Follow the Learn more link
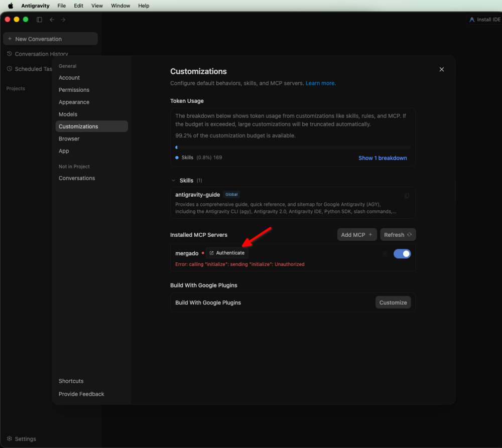502x448 pixels. (320, 83)
